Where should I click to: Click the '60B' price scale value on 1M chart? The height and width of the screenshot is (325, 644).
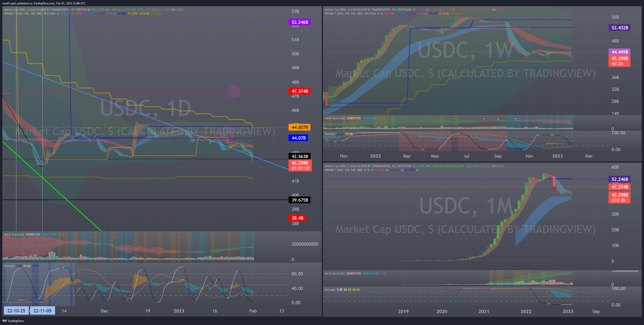[615, 167]
